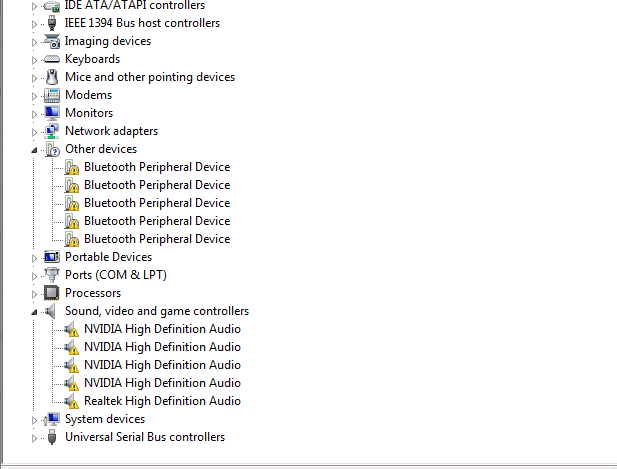Screen dimensions: 617x469
Task: Click the Processors chip icon
Action: tap(52, 293)
